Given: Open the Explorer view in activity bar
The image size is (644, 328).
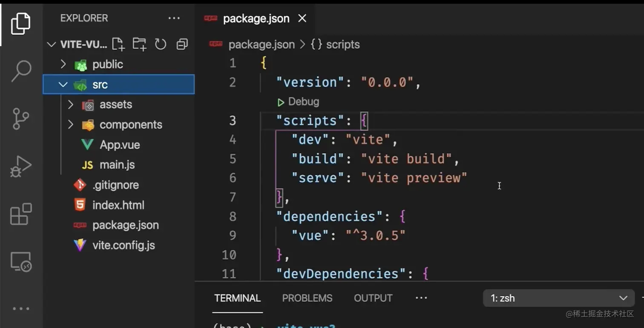Looking at the screenshot, I should point(20,23).
